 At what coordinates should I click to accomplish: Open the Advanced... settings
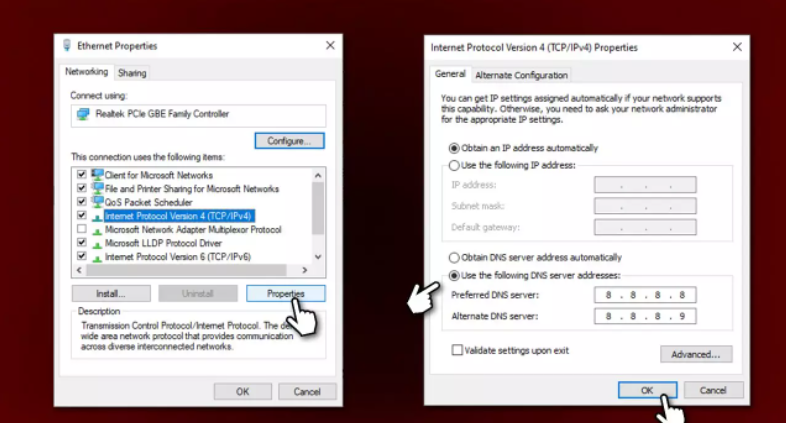click(696, 354)
